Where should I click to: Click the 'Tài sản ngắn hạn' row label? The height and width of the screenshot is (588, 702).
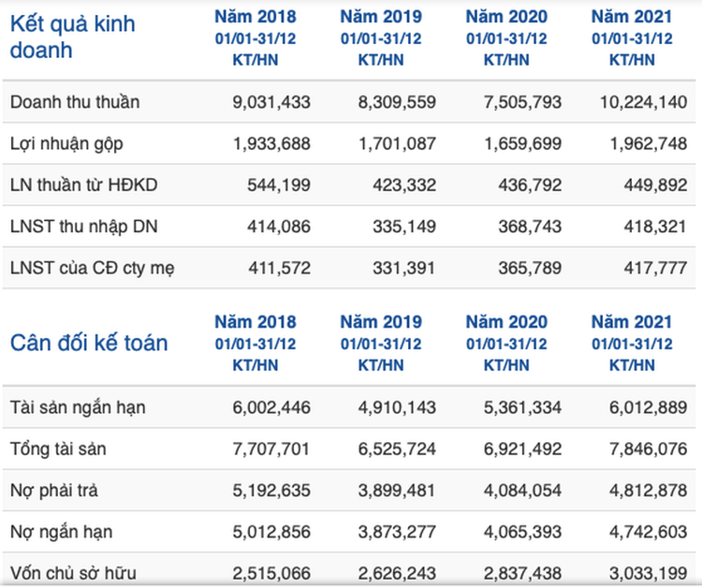tap(78, 408)
